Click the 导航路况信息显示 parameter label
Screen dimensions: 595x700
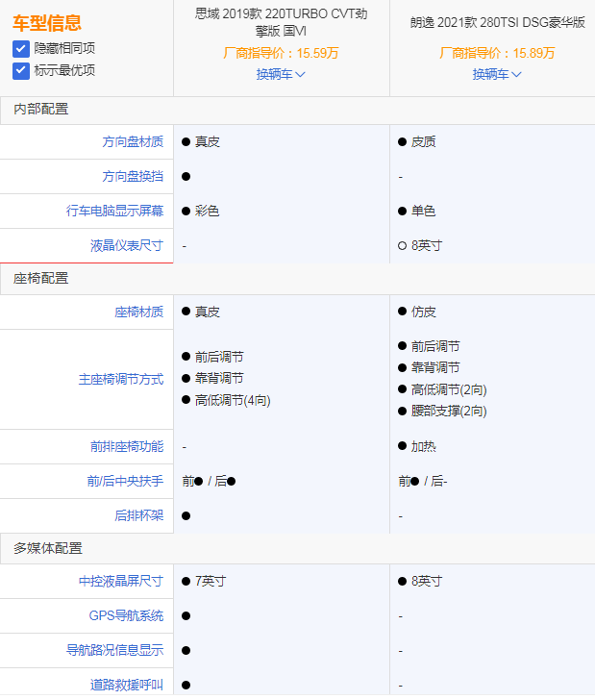click(x=114, y=650)
